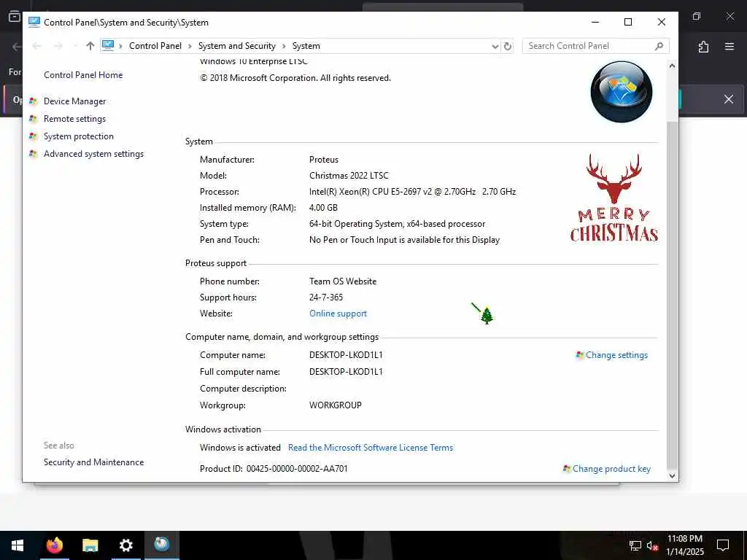Click the shield icon beside System protection

click(x=33, y=136)
